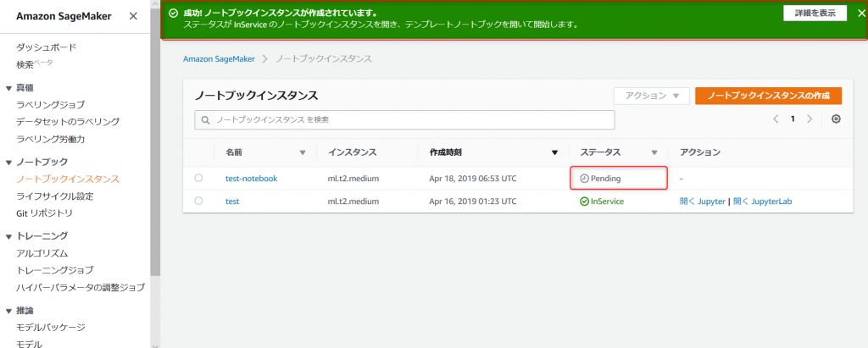Click the インスタンス column header
Image resolution: width=868 pixels, height=348 pixels.
(352, 152)
